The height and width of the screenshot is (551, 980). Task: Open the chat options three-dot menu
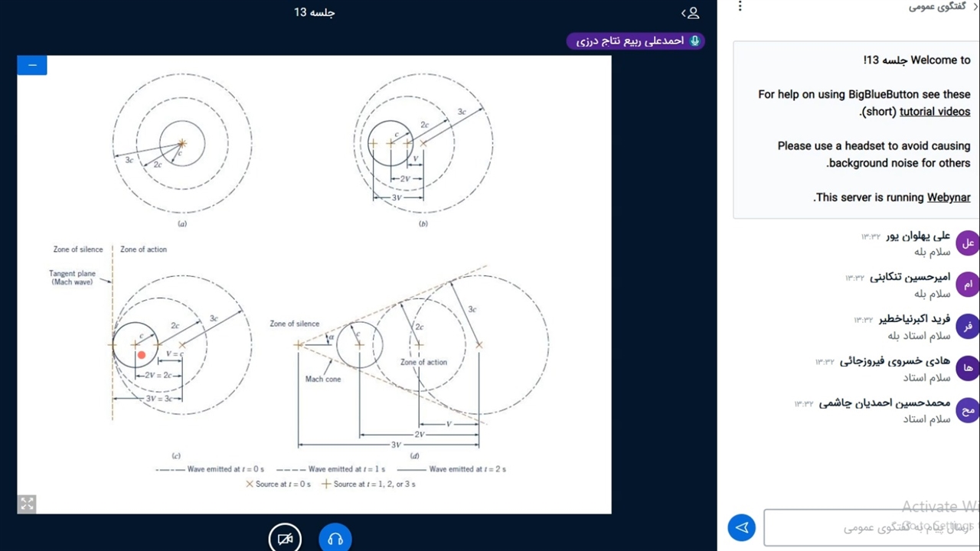tap(740, 7)
